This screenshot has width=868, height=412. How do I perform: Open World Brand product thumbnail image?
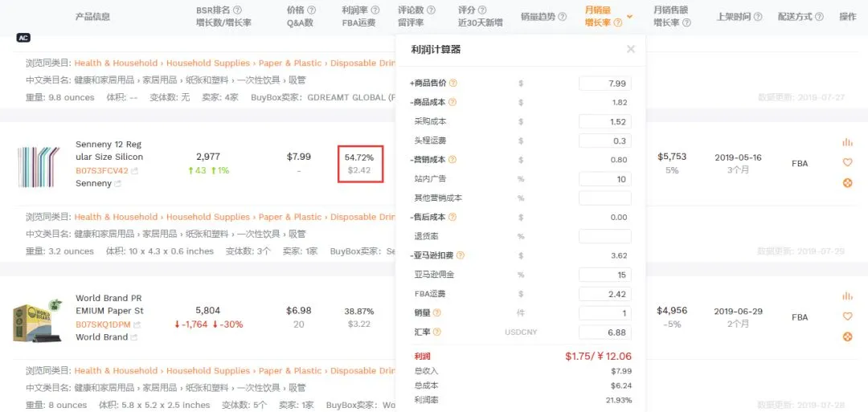click(36, 320)
